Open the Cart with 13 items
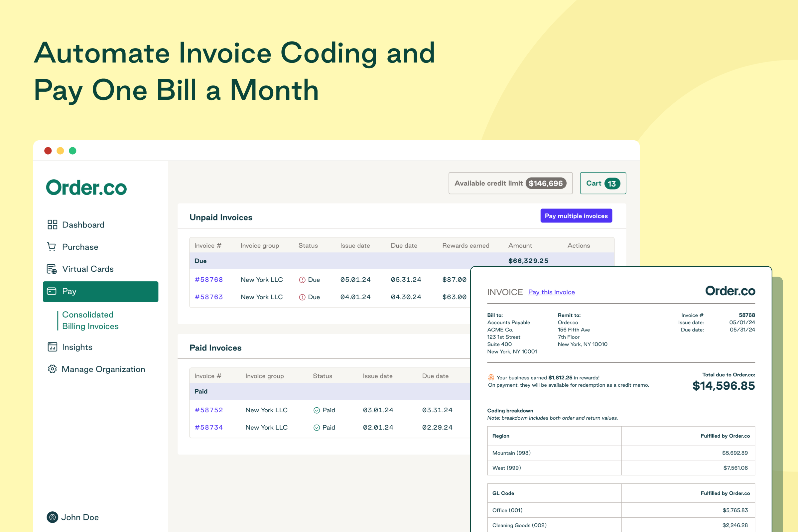 [x=602, y=183]
